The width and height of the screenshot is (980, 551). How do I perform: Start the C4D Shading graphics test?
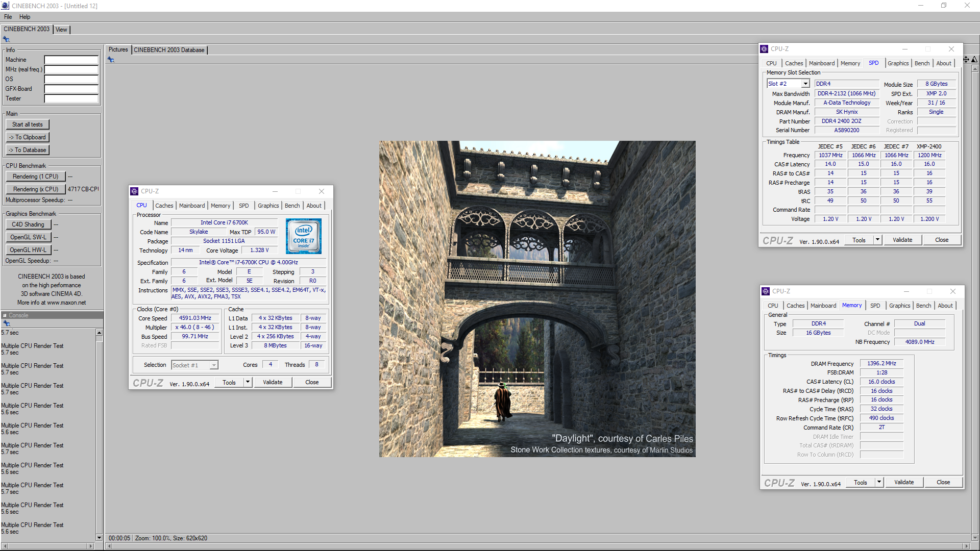tap(28, 224)
